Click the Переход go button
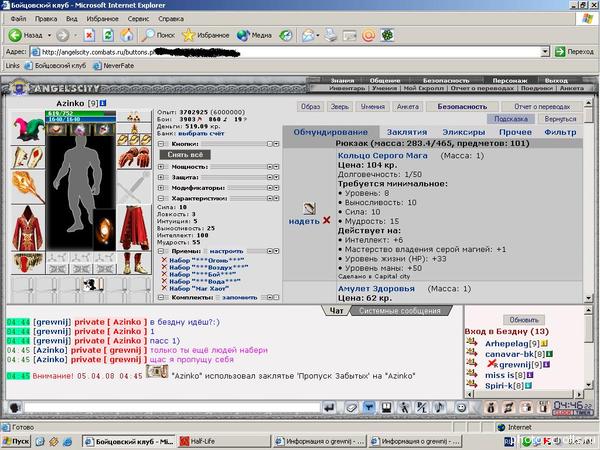This screenshot has width=600, height=450. (575, 52)
